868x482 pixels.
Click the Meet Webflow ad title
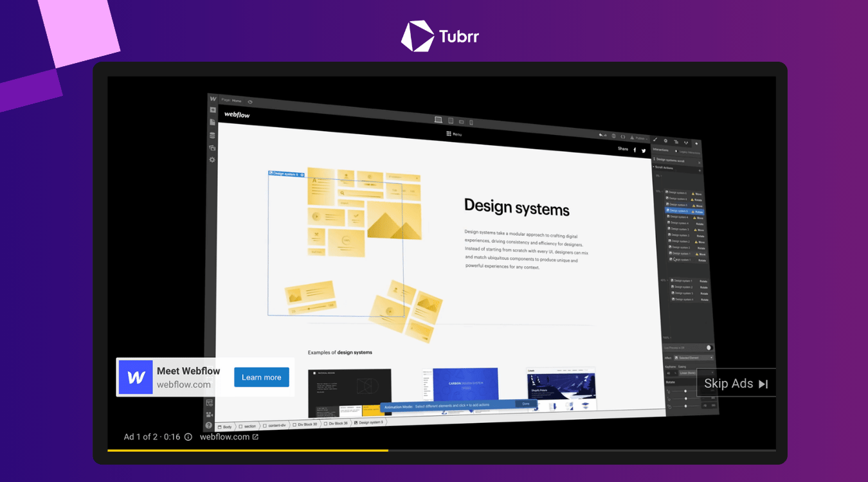(x=188, y=371)
